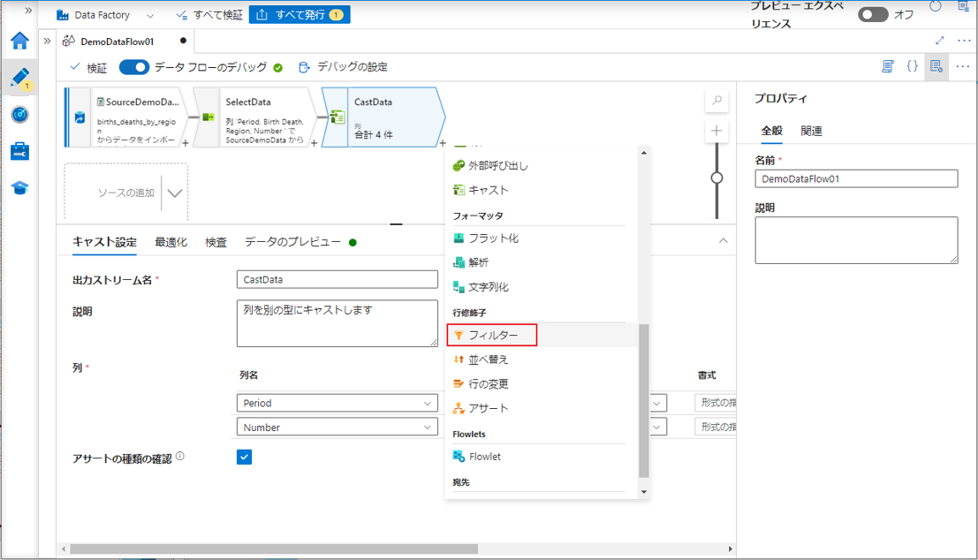Click the 名前 DemoDataFlow01 field
The width and height of the screenshot is (978, 560).
point(856,179)
